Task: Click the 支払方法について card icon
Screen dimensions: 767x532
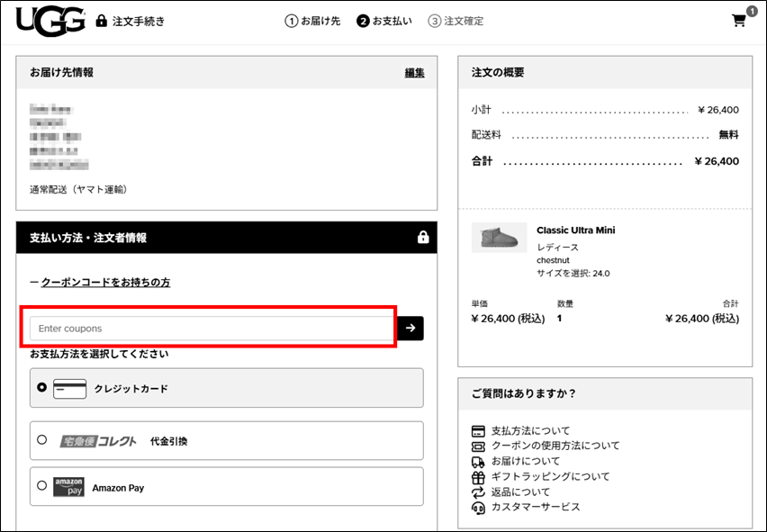Action: (478, 431)
